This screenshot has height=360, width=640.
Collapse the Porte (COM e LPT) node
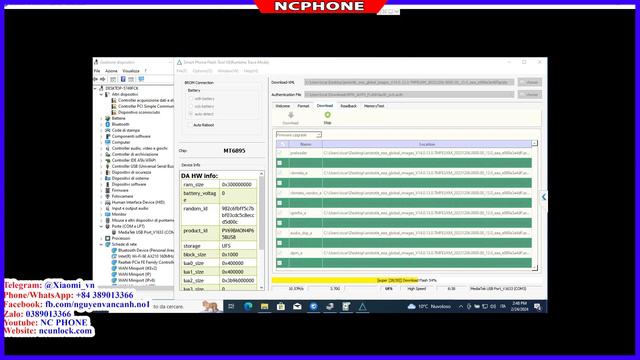101,226
